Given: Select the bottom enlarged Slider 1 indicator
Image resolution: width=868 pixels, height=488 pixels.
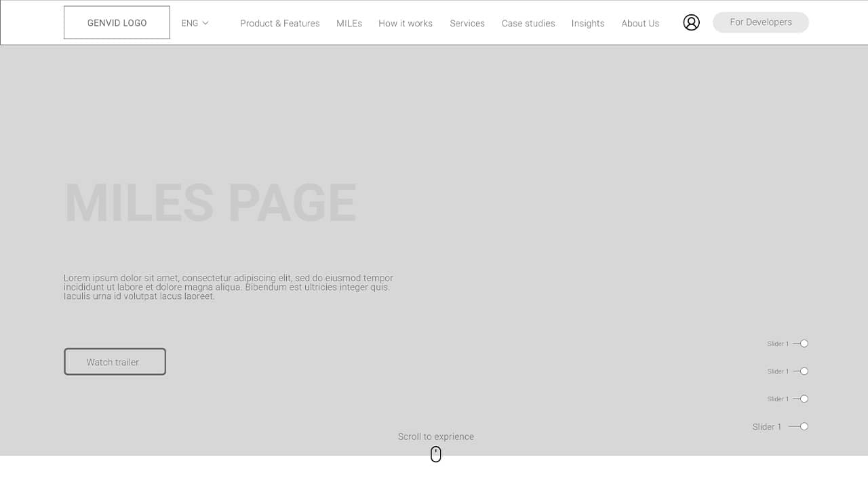Looking at the screenshot, I should click(x=804, y=426).
